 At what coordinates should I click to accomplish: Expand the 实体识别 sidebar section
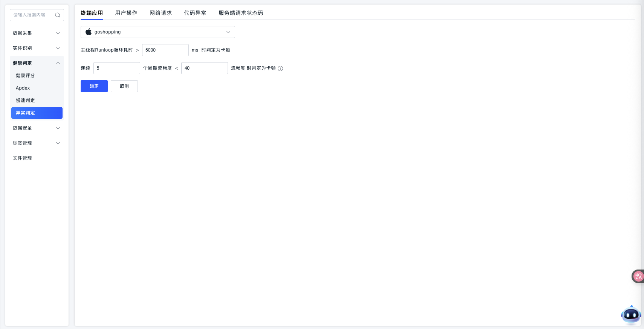[x=37, y=48]
